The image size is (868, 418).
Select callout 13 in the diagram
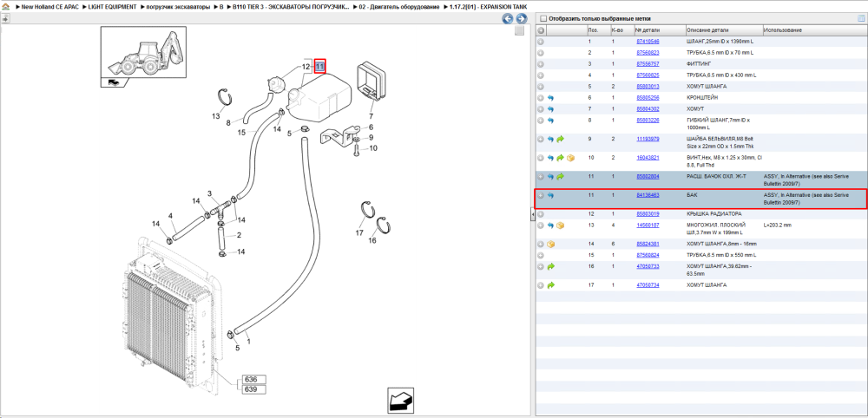(216, 116)
